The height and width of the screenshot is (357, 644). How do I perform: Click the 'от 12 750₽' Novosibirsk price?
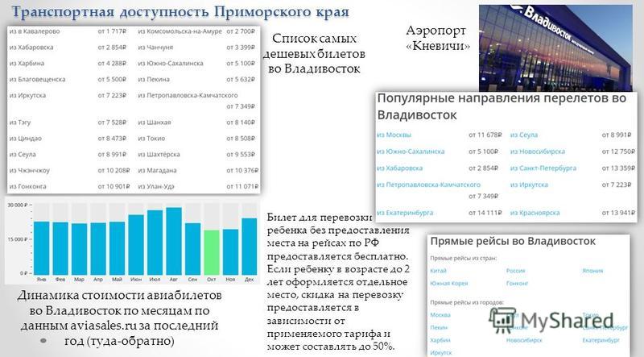(x=618, y=152)
